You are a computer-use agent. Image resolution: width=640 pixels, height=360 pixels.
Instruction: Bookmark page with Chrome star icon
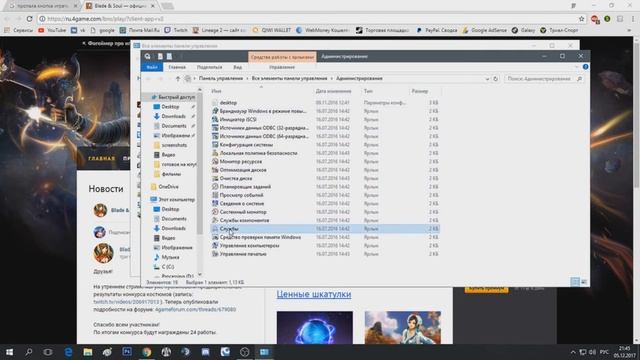(582, 19)
